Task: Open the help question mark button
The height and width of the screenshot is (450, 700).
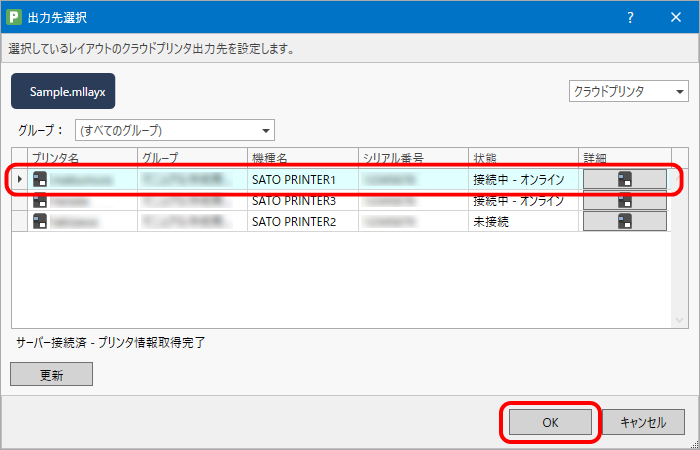Action: point(630,17)
